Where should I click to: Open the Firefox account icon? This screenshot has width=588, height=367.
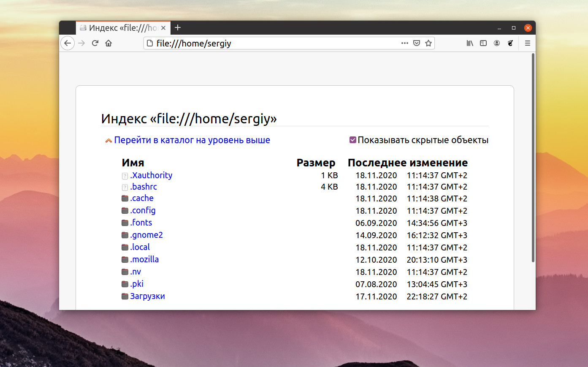[497, 43]
